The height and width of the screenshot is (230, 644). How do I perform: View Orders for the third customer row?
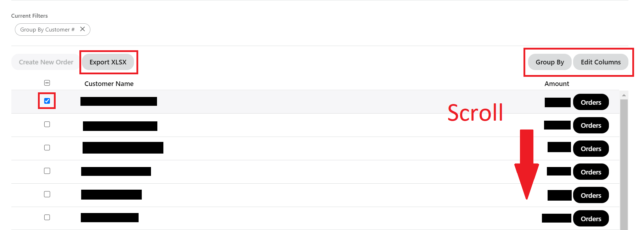coord(591,149)
